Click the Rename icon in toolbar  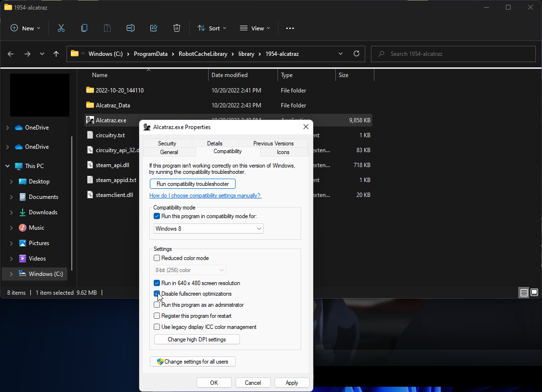click(x=130, y=28)
